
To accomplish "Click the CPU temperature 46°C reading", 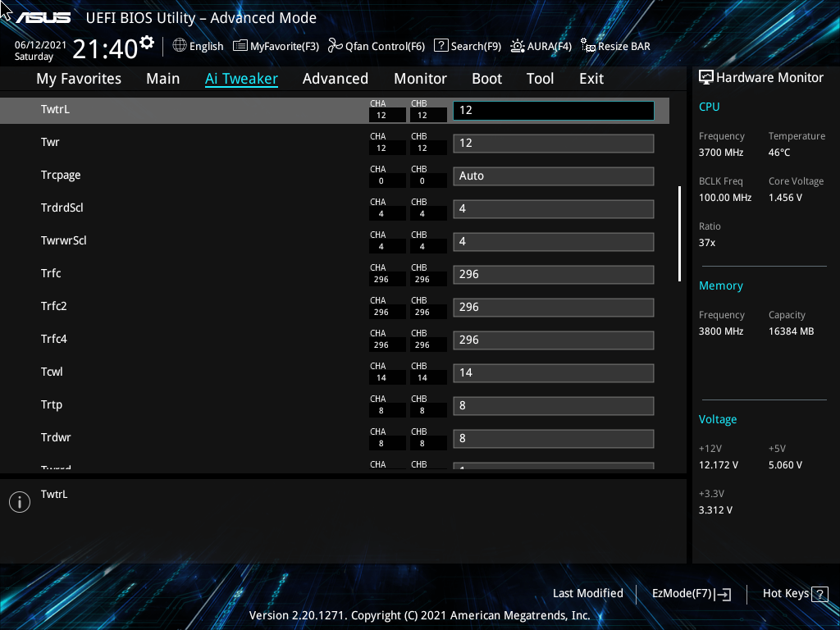I will pos(779,153).
